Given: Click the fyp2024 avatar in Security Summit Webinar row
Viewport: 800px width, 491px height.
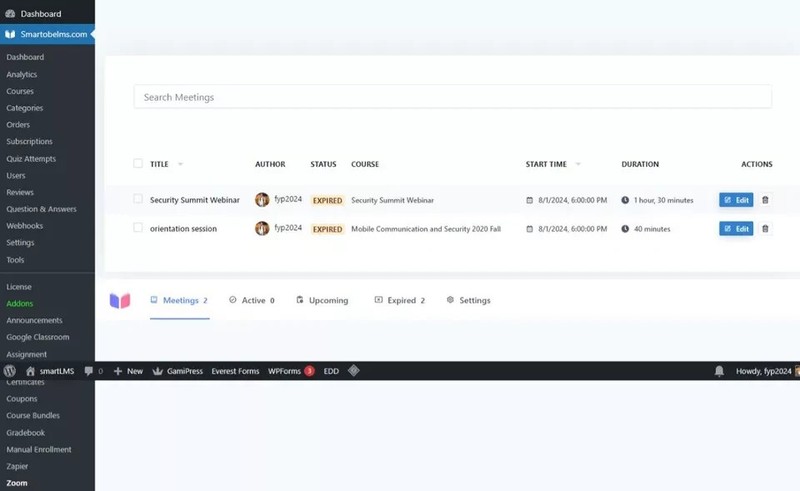Looking at the screenshot, I should point(262,200).
